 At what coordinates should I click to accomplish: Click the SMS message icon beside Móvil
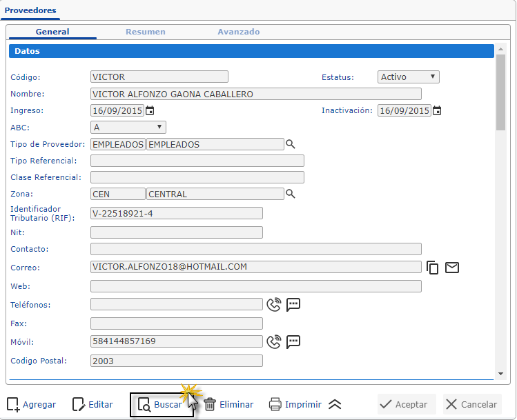pos(293,341)
